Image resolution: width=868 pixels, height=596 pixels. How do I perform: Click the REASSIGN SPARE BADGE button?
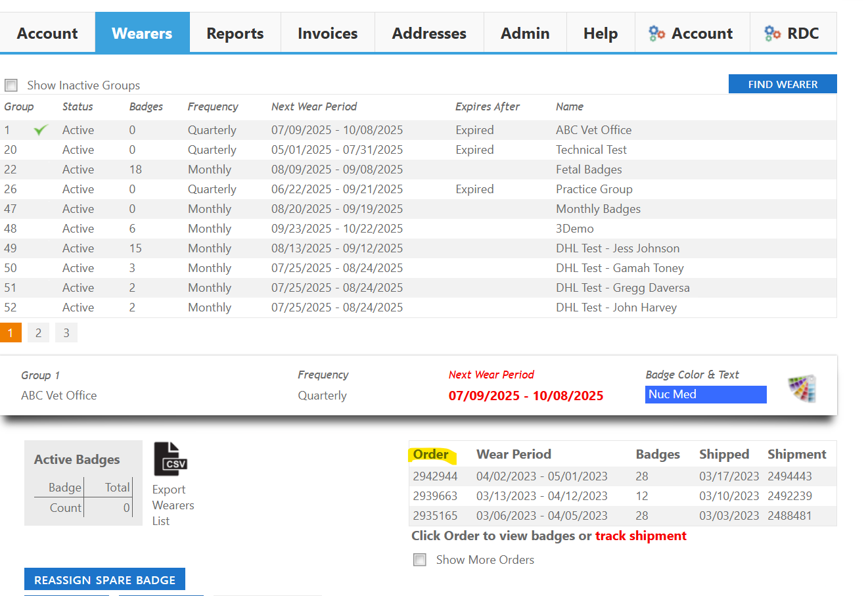[104, 580]
